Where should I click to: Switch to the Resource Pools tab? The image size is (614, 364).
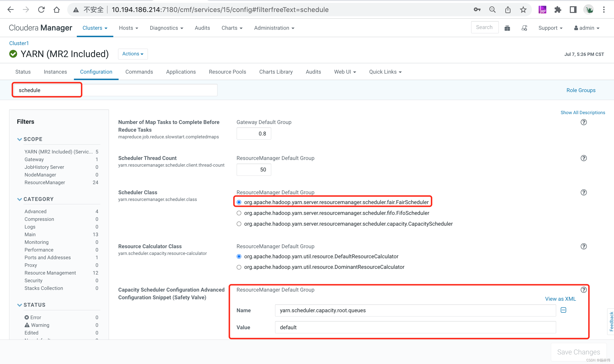(227, 72)
